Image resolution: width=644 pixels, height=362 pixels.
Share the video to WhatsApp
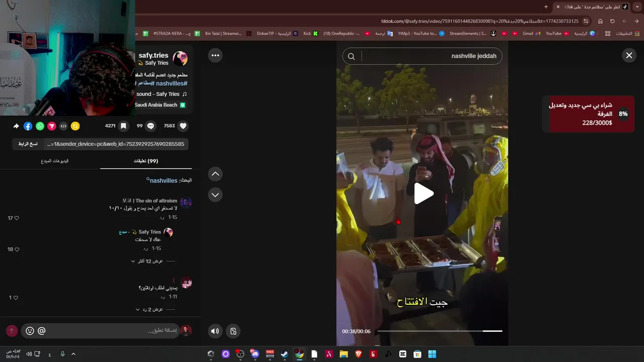(x=40, y=126)
